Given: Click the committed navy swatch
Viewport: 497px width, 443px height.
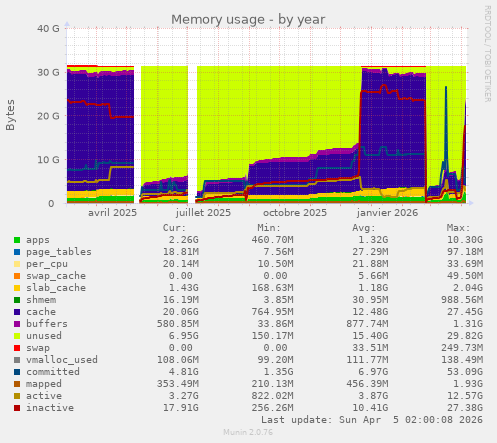Looking at the screenshot, I should [17, 372].
